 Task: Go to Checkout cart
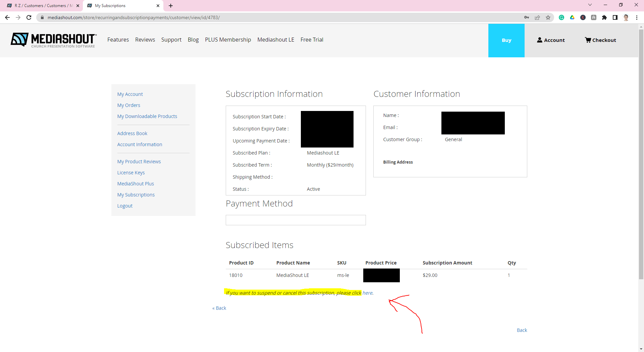pyautogui.click(x=600, y=40)
